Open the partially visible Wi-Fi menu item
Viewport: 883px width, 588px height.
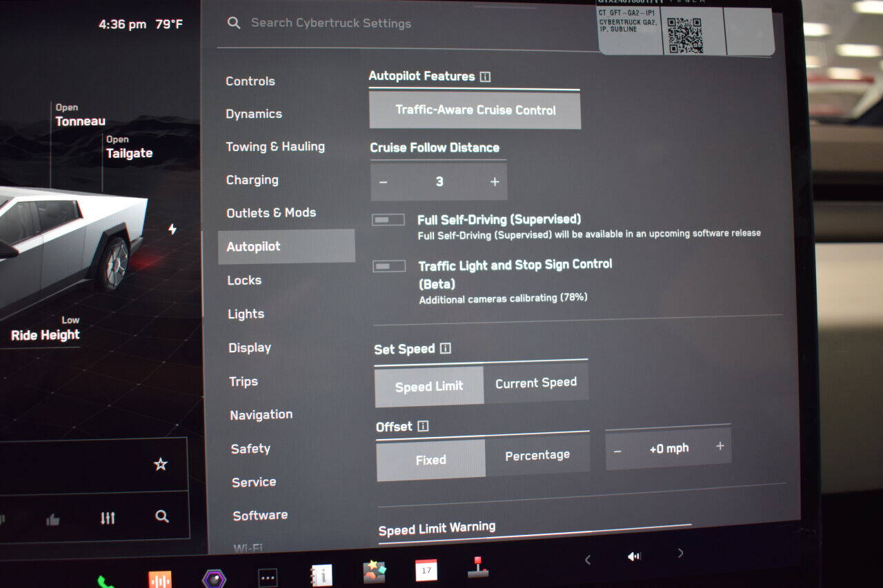click(248, 548)
